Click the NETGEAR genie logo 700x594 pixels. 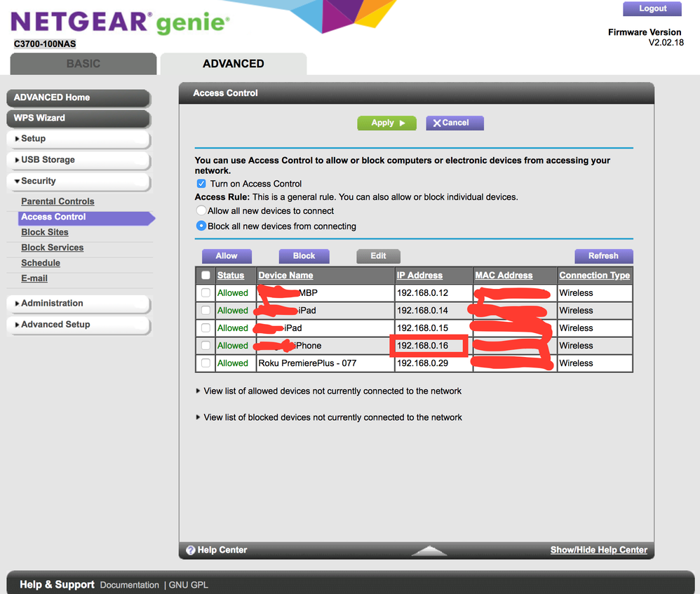click(x=119, y=23)
